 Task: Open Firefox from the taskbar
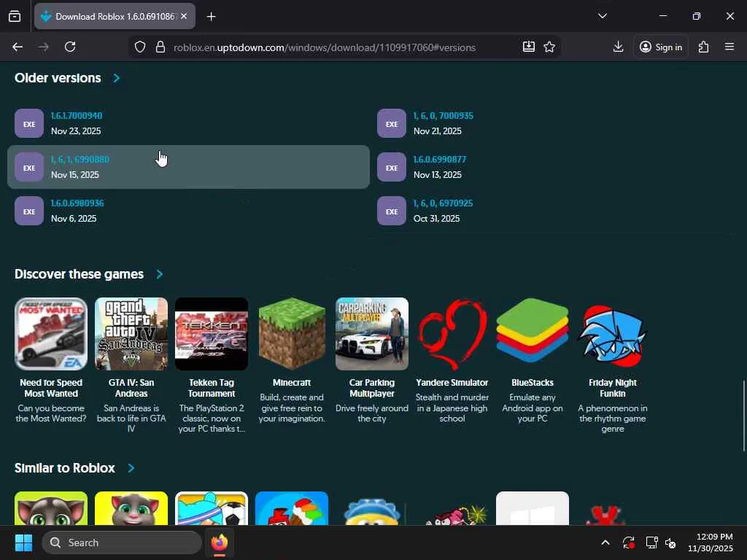click(x=220, y=542)
